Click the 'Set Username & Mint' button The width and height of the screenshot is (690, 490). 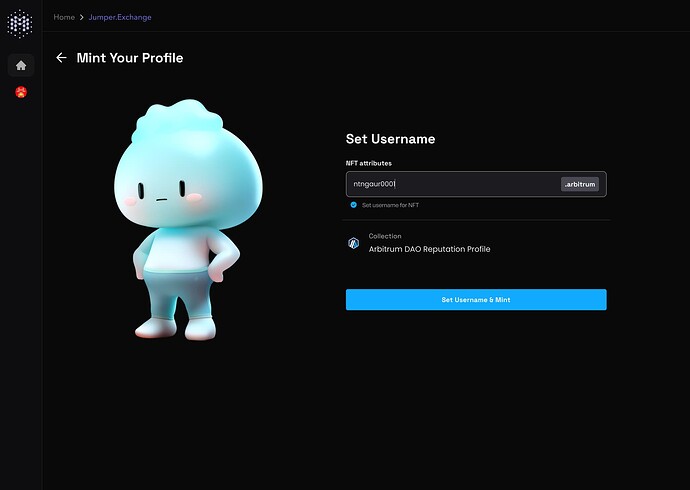[x=476, y=300]
